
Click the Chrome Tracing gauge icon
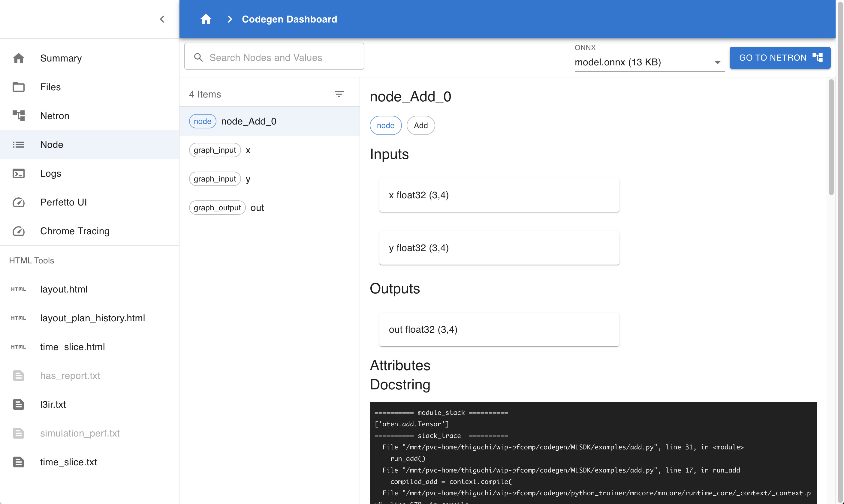tap(19, 231)
